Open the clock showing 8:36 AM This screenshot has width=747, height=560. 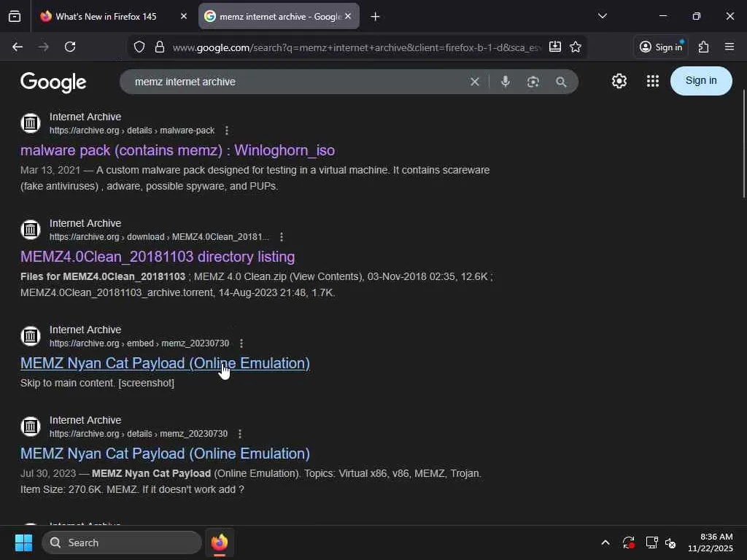(x=710, y=542)
